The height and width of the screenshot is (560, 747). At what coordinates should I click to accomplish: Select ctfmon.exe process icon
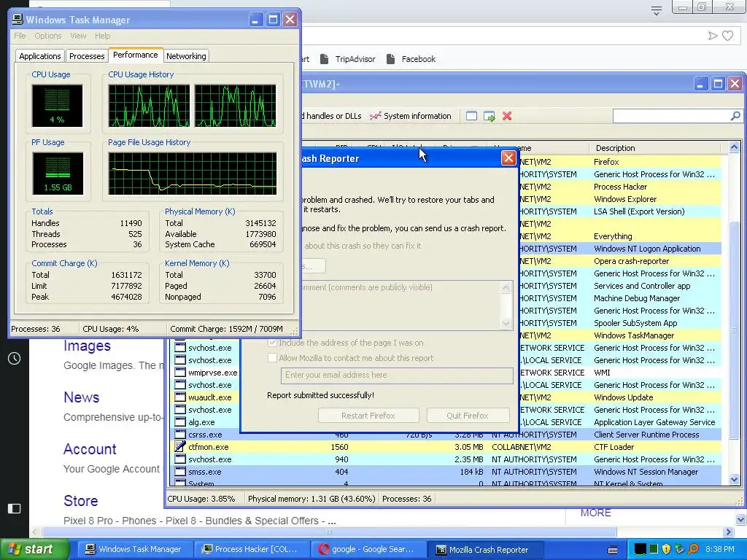[x=179, y=447]
